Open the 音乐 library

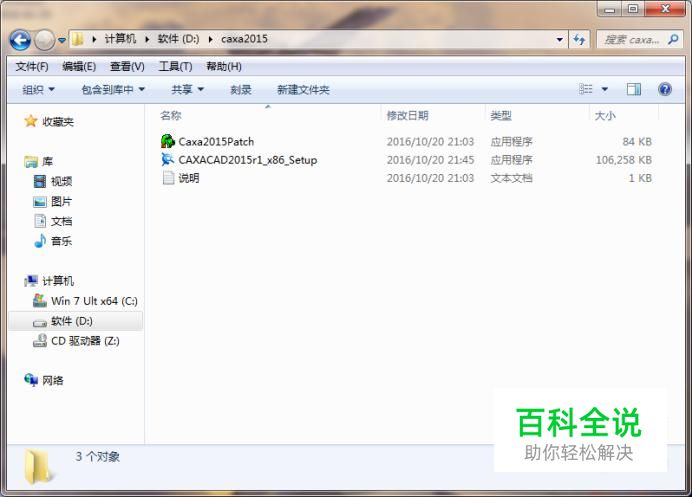[x=61, y=241]
